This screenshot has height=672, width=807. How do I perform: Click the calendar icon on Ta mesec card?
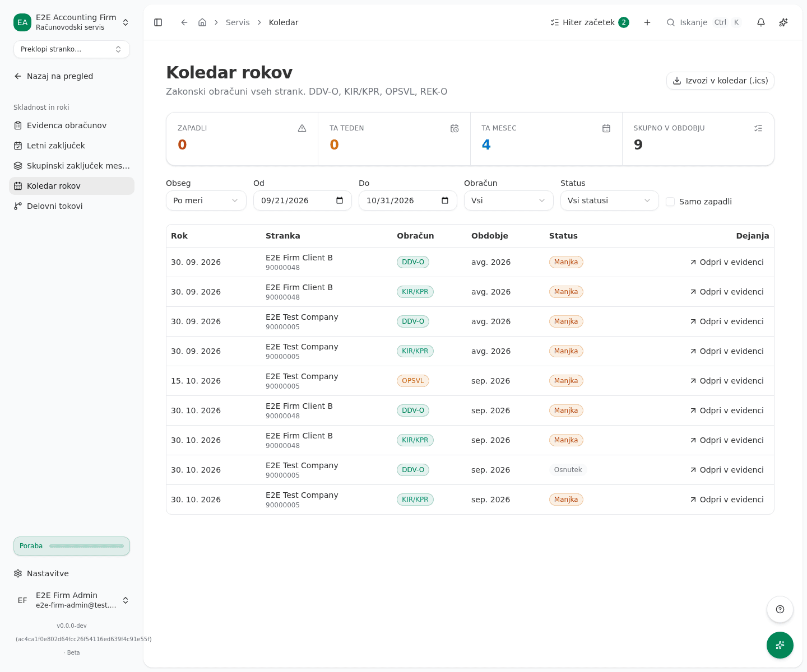tap(606, 128)
